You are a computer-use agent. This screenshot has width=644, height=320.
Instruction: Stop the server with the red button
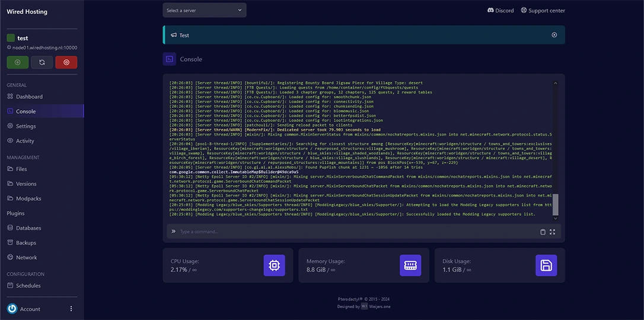tap(66, 62)
